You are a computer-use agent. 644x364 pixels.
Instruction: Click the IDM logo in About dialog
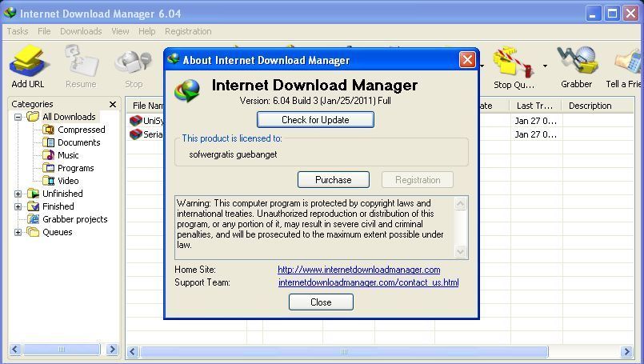(x=187, y=90)
